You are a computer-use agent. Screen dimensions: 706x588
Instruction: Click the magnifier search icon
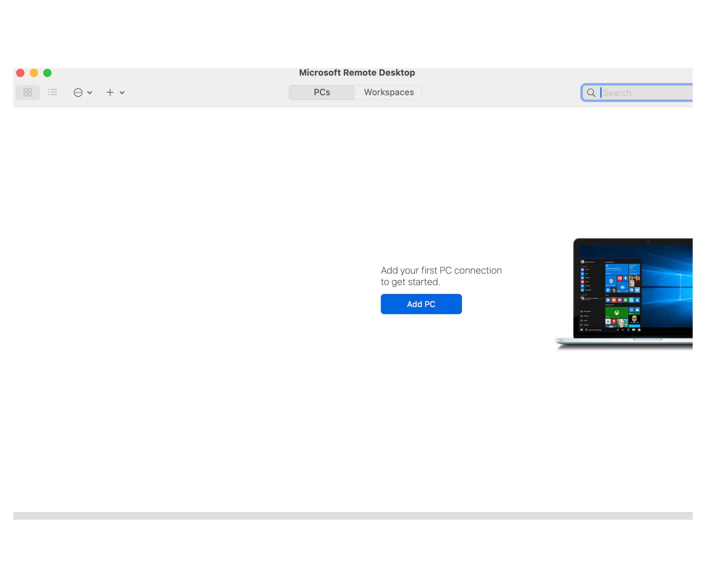(x=591, y=93)
